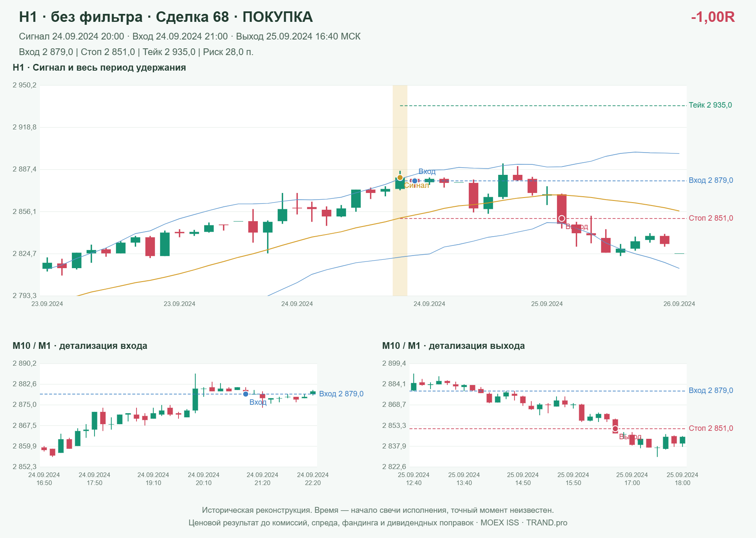Click the 16:50 time label on entry chart
This screenshot has height=538, width=756.
pyautogui.click(x=44, y=483)
